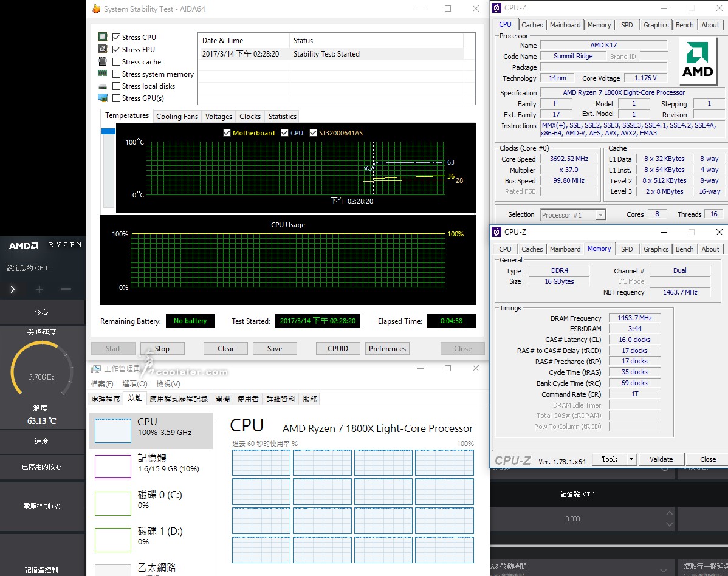
Task: Open AIDA64 Preferences
Action: click(387, 349)
